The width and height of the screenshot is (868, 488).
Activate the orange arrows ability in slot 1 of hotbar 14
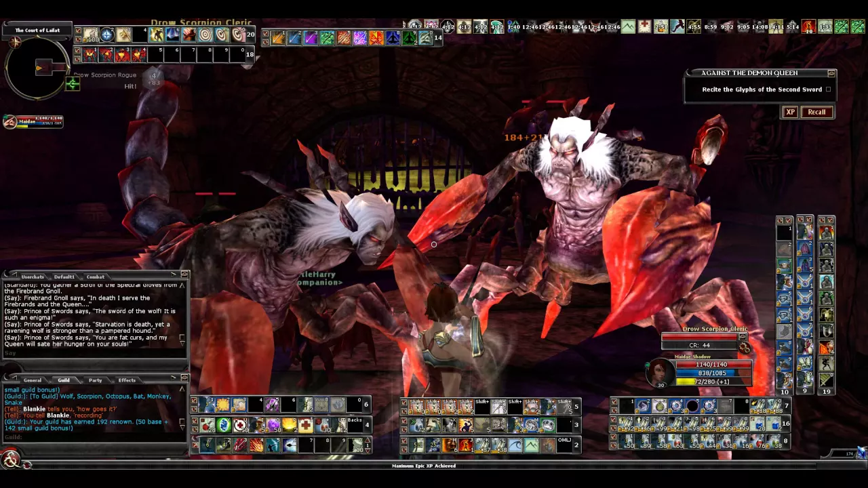coord(278,38)
